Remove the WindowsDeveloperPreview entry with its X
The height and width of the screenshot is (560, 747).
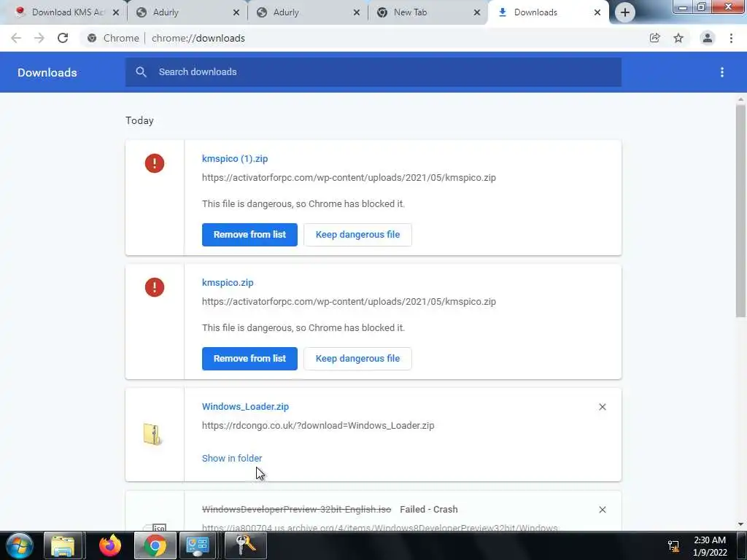pos(602,510)
